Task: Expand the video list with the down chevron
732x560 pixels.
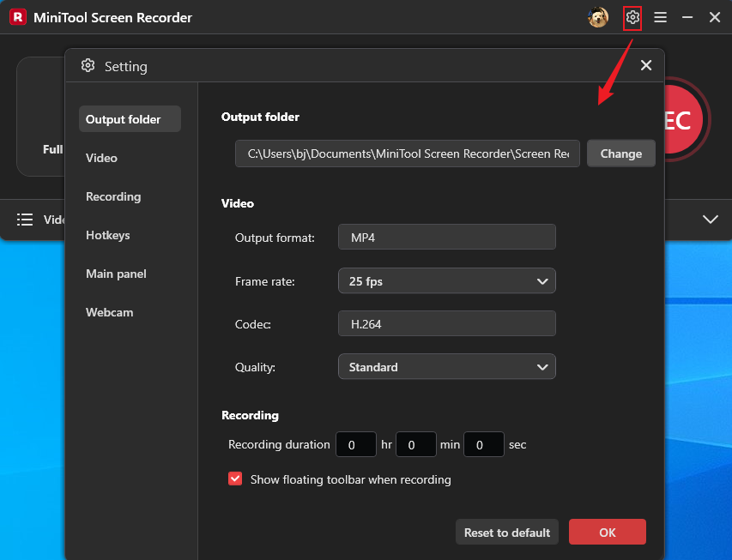Action: (710, 220)
